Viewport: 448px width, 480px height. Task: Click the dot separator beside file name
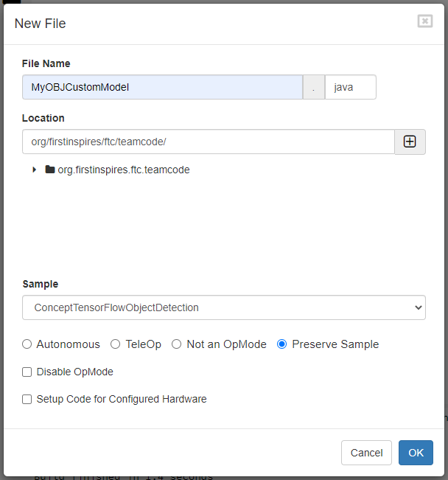tap(314, 87)
